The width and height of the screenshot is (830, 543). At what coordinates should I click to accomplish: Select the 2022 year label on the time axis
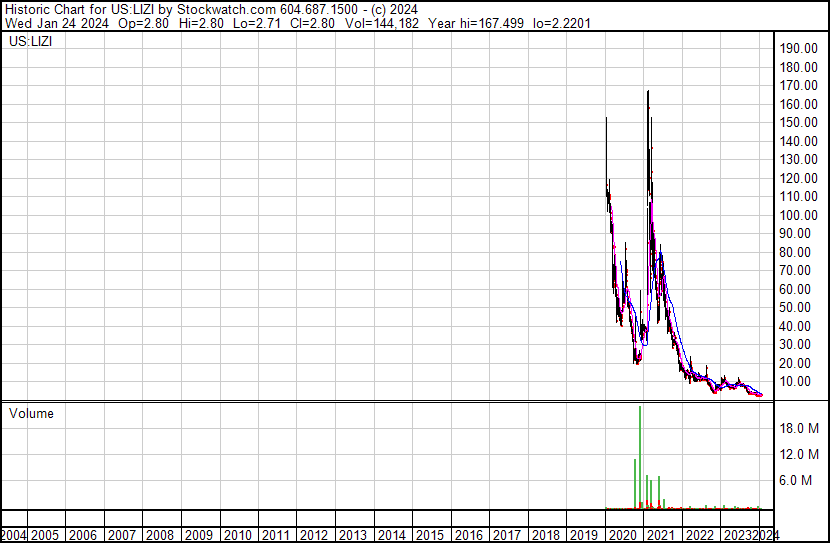[699, 535]
